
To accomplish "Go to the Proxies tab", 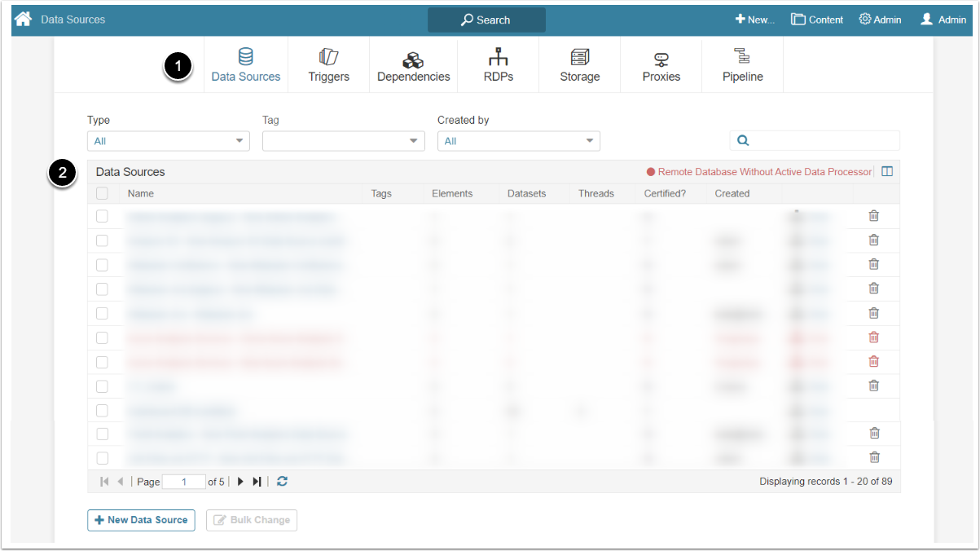I will 661,65.
